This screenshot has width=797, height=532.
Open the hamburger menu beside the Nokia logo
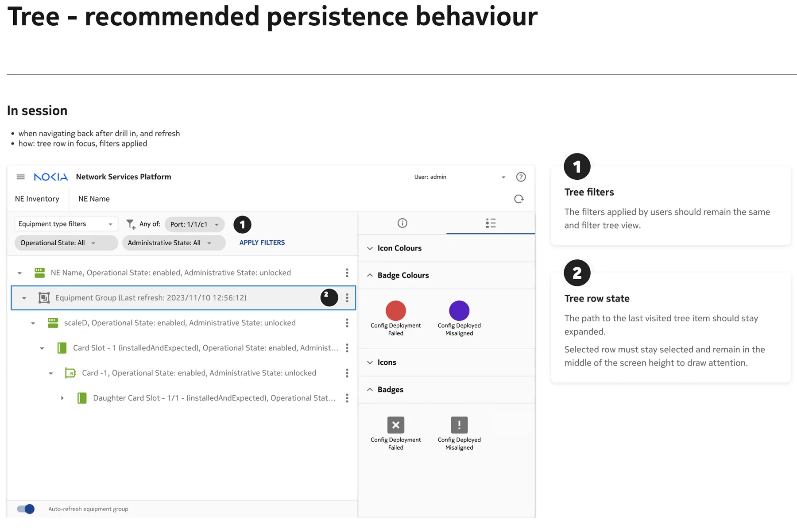pos(20,177)
